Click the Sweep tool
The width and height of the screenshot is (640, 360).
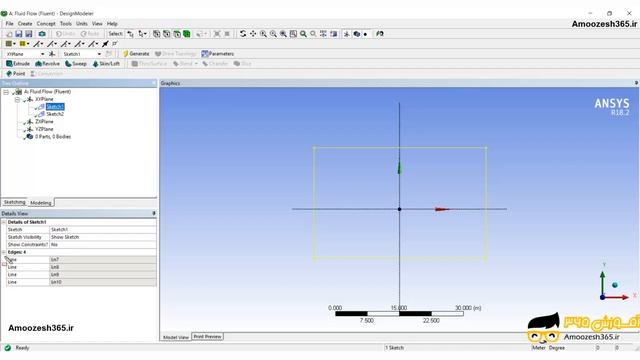click(x=76, y=64)
